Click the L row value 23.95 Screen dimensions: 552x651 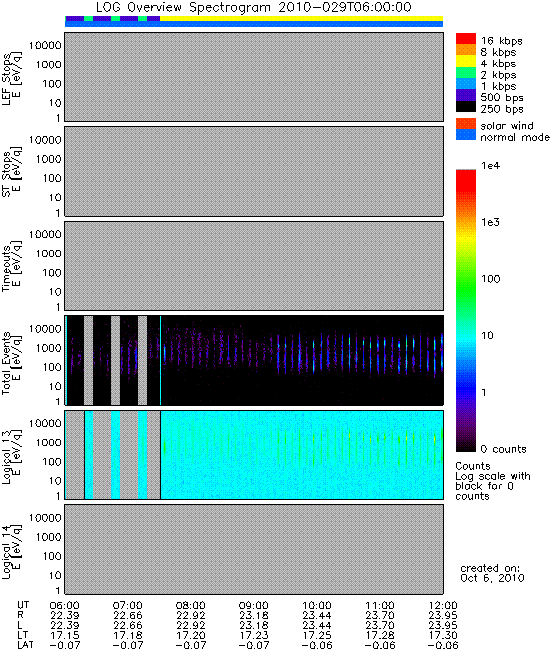443,625
